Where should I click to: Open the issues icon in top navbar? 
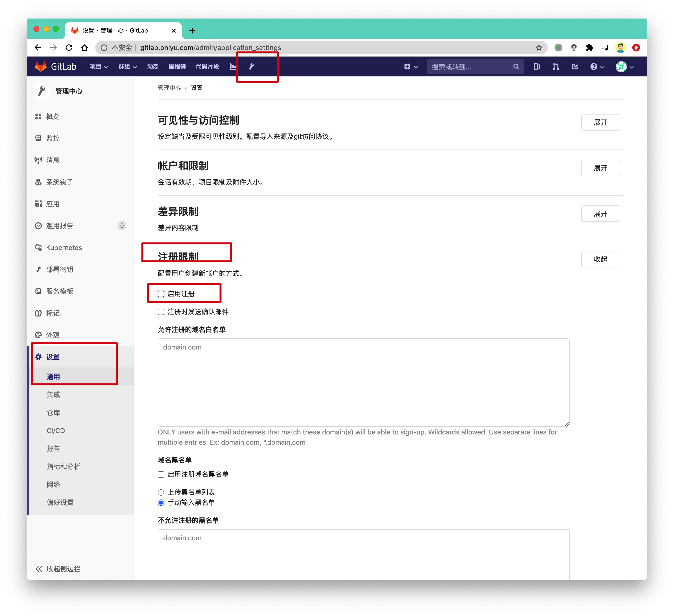coord(537,67)
